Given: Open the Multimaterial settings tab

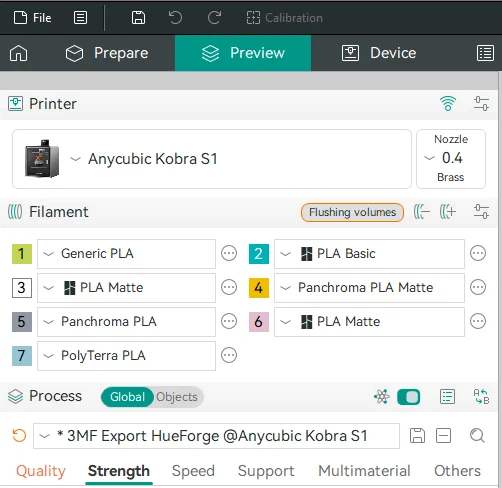Looking at the screenshot, I should coord(364,471).
